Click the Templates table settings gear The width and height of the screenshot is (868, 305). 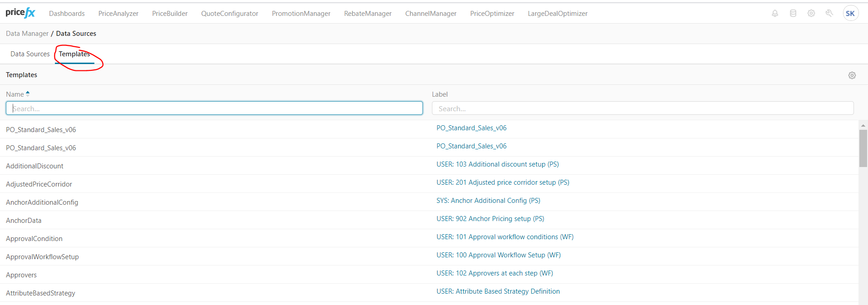(852, 75)
